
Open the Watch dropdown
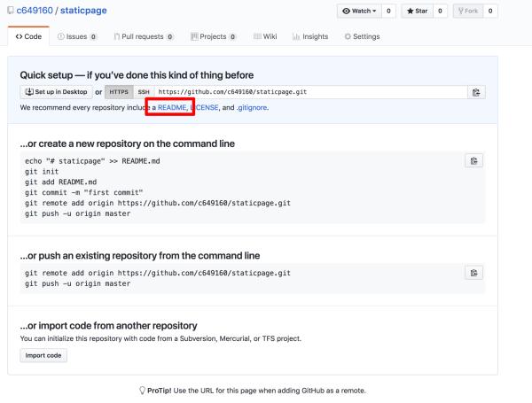tap(359, 12)
